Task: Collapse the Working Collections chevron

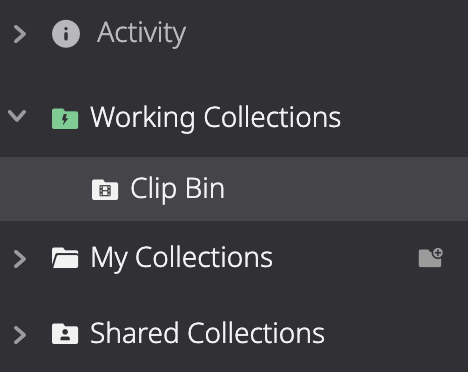Action: pos(17,116)
